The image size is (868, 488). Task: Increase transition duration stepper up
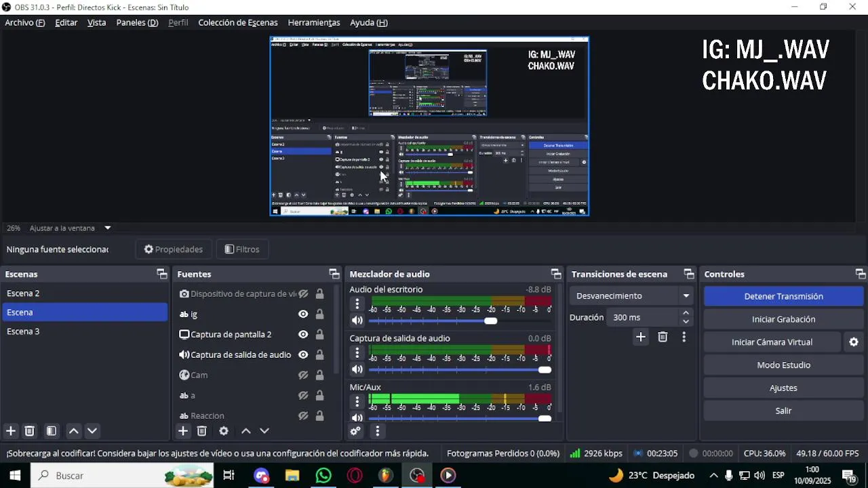pos(686,313)
